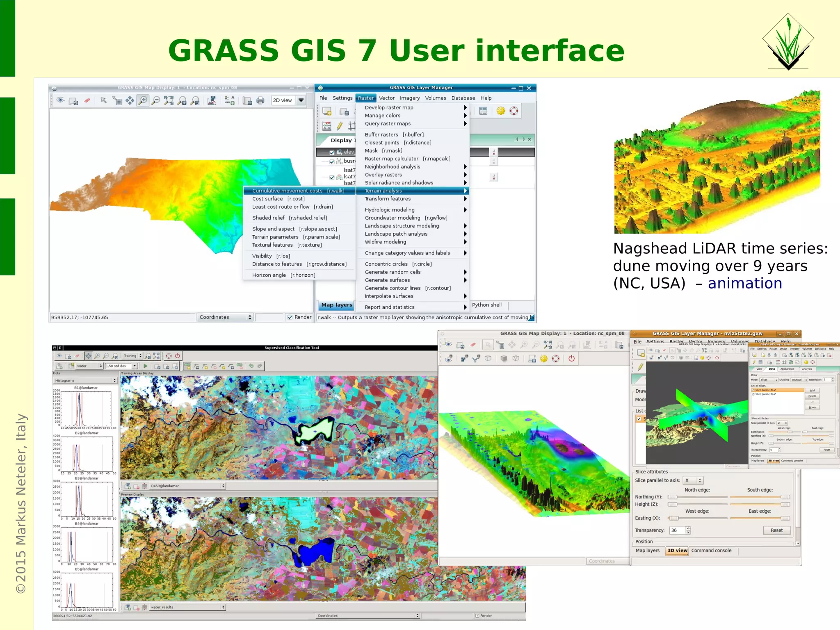Screen dimensions: 840x630
Task: Toggle the elev layer checkbox in Layer Manager
Action: 332,152
